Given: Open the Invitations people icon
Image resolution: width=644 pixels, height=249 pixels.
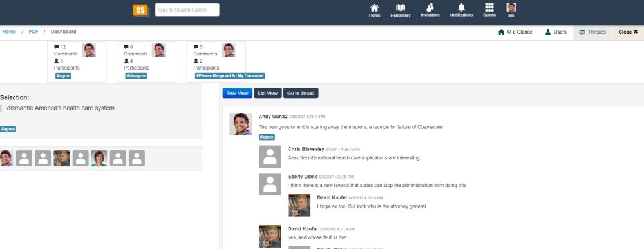Looking at the screenshot, I should click(430, 7).
